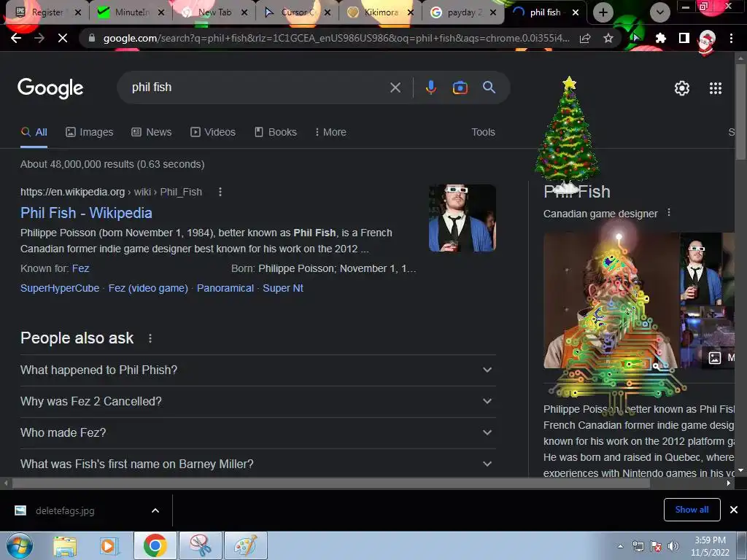Screen dimensions: 747x560
Task: Select the Videos search filter
Action: point(213,133)
